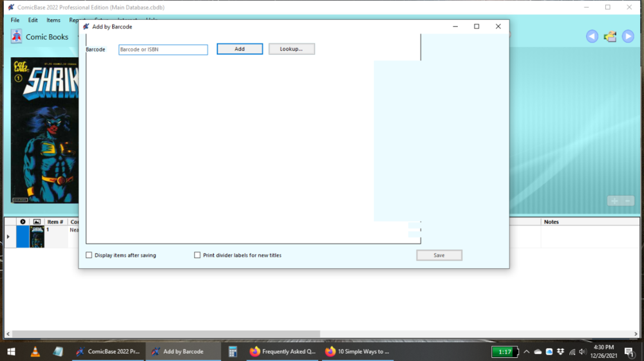The image size is (644, 361).
Task: Check Print divider labels for new titles
Action: 198,255
